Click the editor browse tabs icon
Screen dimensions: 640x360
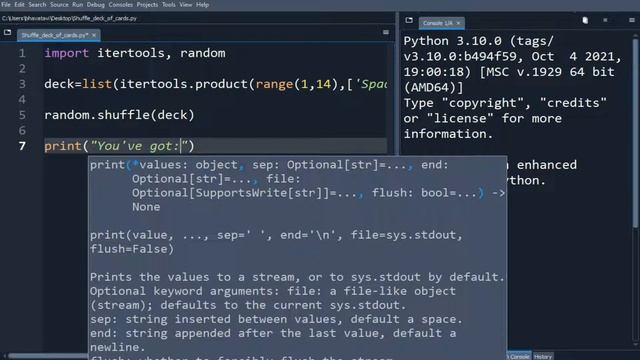[7, 32]
